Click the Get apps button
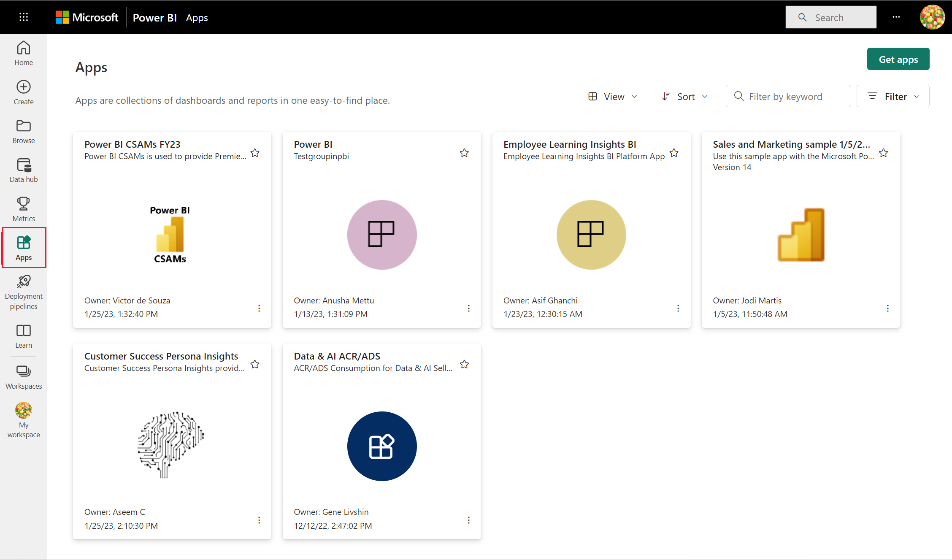The image size is (952, 560). pyautogui.click(x=898, y=60)
